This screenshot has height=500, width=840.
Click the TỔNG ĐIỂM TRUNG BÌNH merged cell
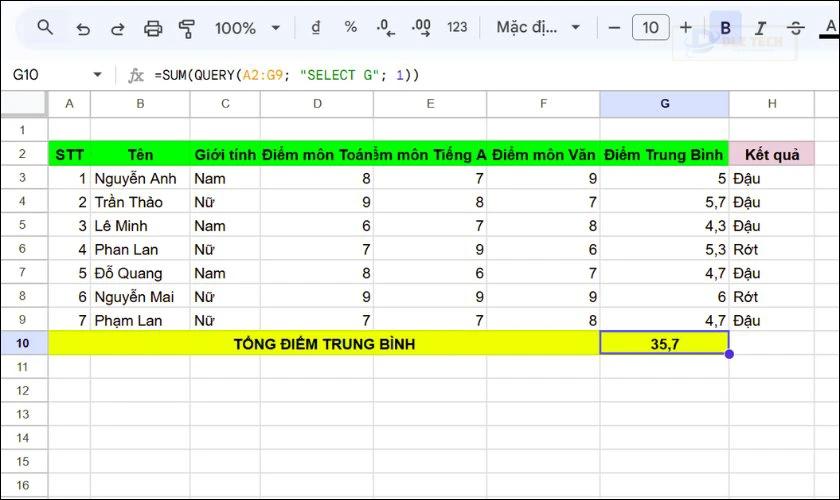pos(324,344)
